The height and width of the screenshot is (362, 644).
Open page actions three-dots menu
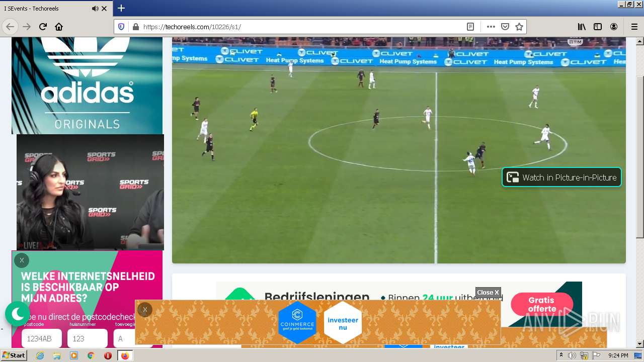491,27
